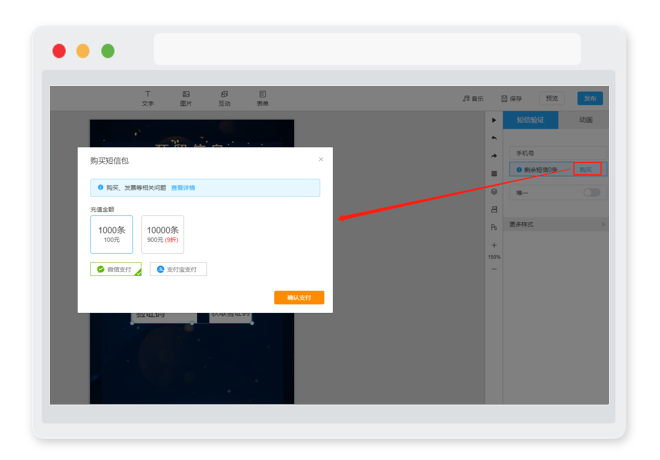Viewport: 660px width, 460px height.
Task: Select the 10000条 900元 package
Action: (162, 234)
